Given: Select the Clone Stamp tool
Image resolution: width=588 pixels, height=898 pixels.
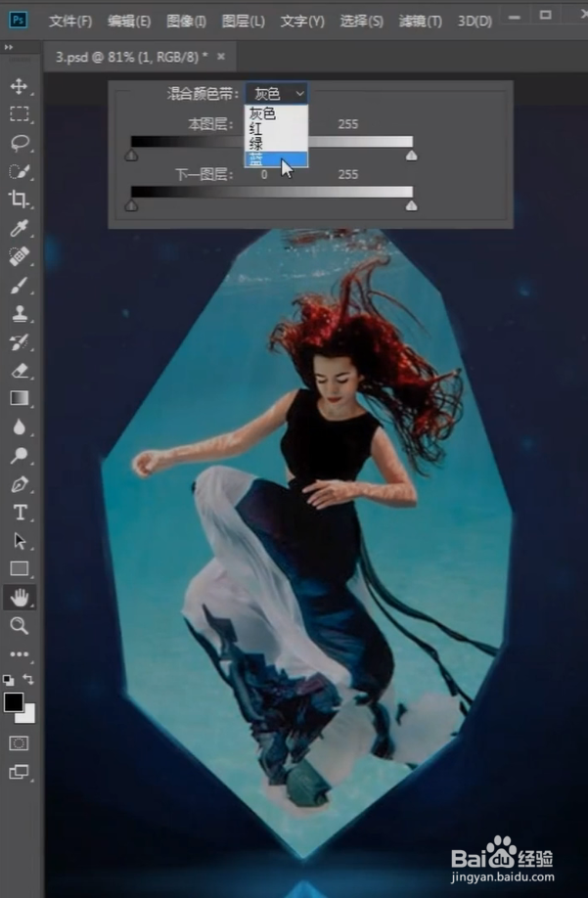Looking at the screenshot, I should [x=19, y=313].
